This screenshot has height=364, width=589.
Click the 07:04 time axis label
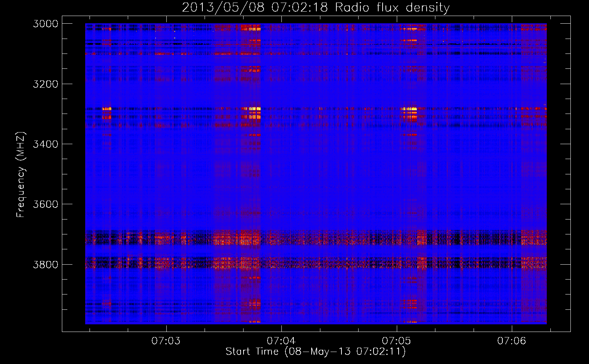click(281, 341)
